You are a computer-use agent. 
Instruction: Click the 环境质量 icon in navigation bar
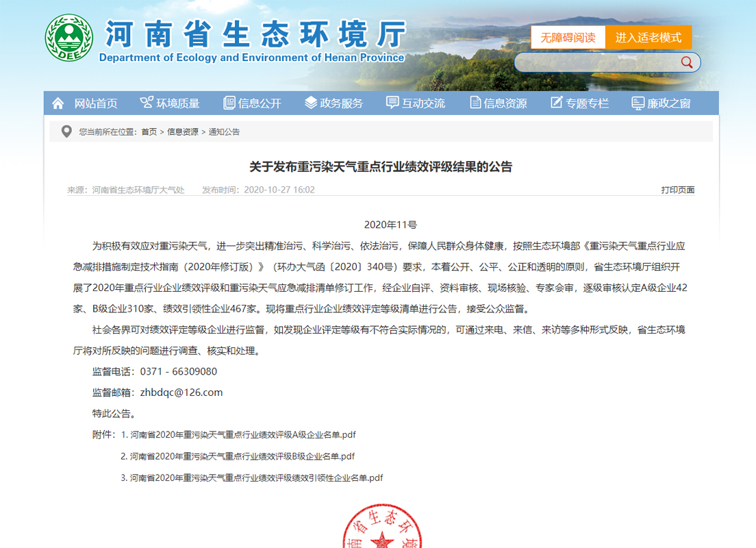(147, 102)
